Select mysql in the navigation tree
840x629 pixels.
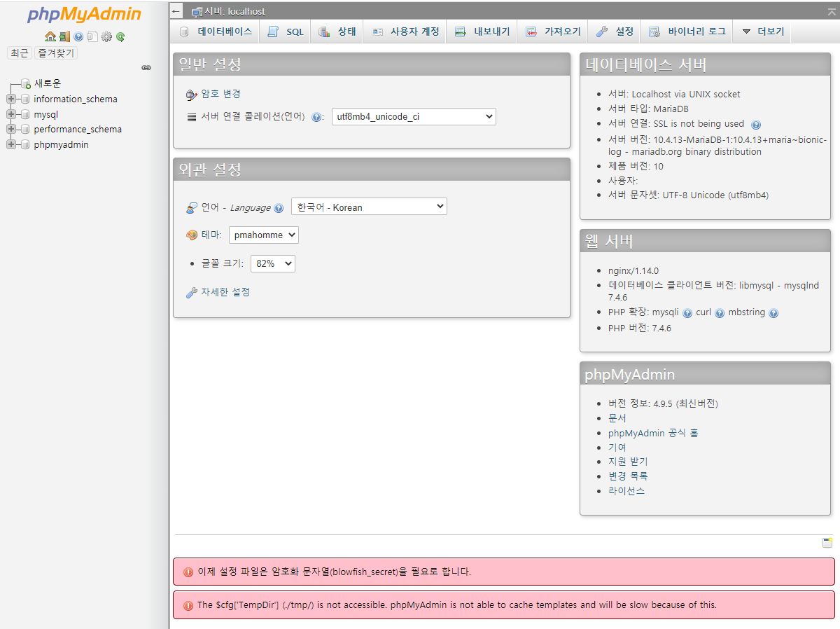(x=46, y=114)
